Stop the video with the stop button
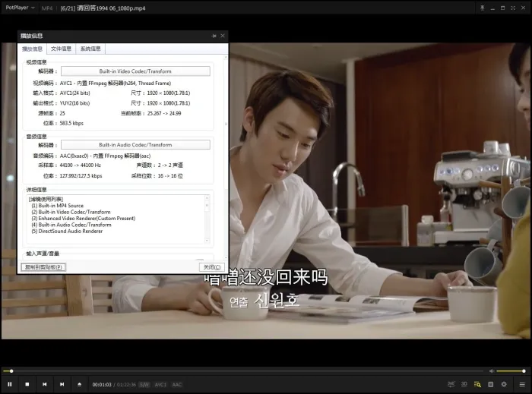This screenshot has width=532, height=394. [27, 384]
